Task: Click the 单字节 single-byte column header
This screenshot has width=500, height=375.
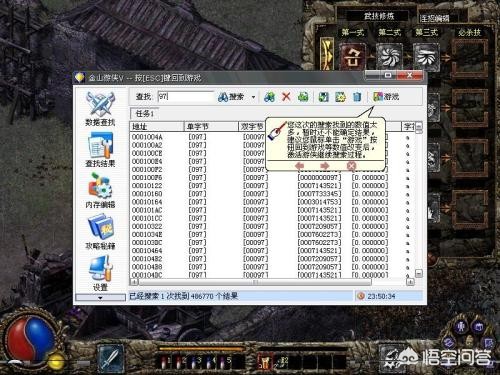Action: pos(211,126)
